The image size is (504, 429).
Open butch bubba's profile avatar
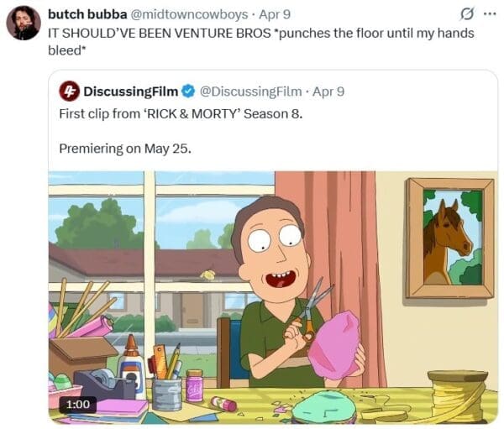[24, 23]
